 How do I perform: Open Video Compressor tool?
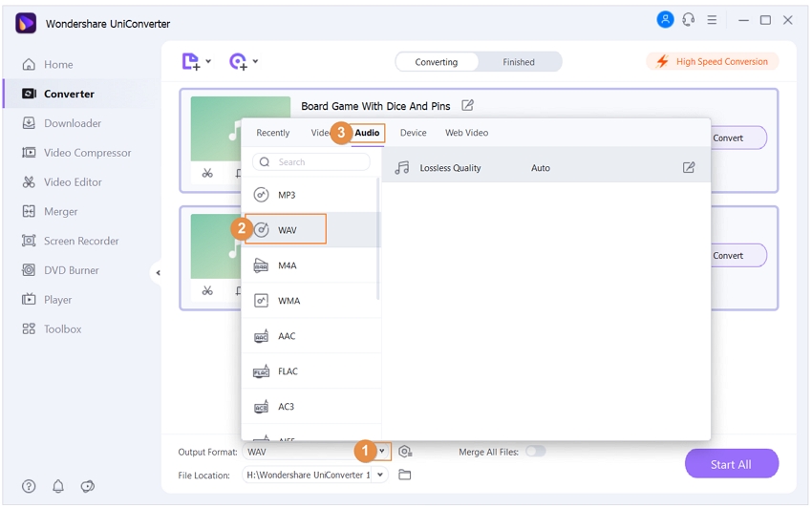click(76, 153)
